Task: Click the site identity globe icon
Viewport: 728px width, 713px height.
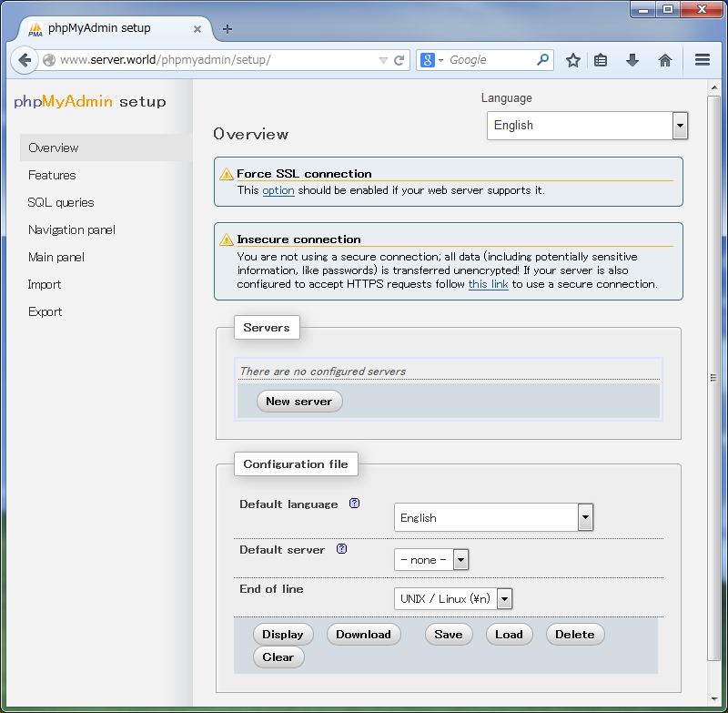Action: [49, 60]
